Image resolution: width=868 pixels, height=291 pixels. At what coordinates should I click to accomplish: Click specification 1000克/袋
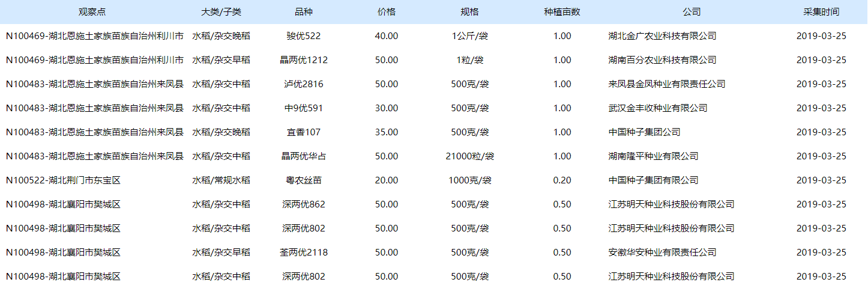click(x=469, y=180)
